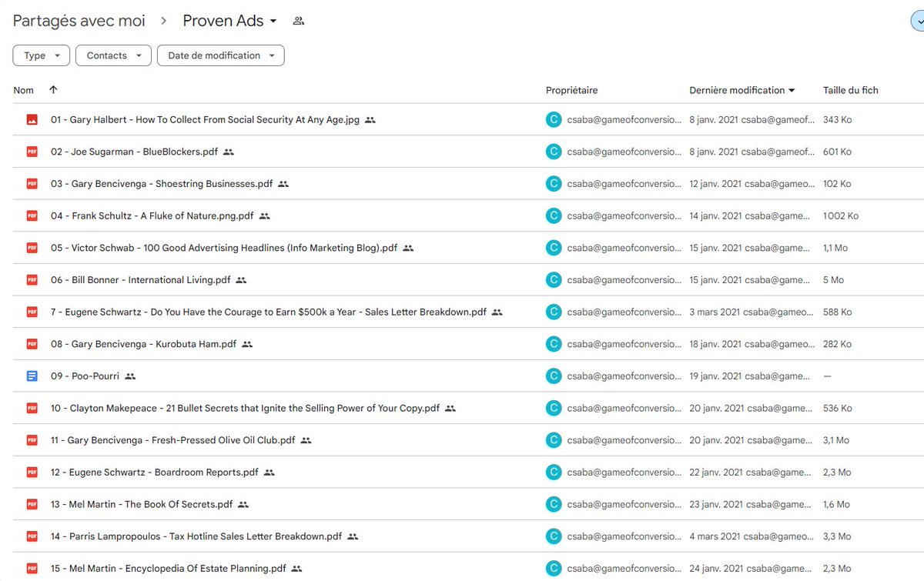Click shared-folder people icon beside Proven Ads
The width and height of the screenshot is (924, 581).
click(x=299, y=21)
